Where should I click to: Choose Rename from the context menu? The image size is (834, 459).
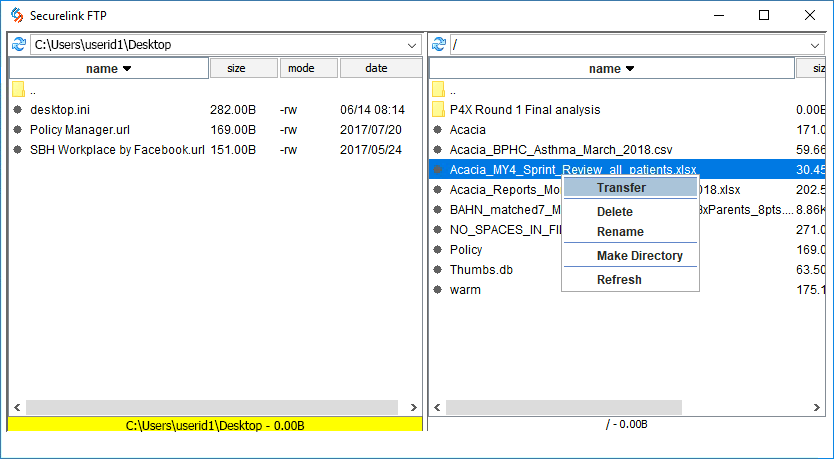pos(620,232)
